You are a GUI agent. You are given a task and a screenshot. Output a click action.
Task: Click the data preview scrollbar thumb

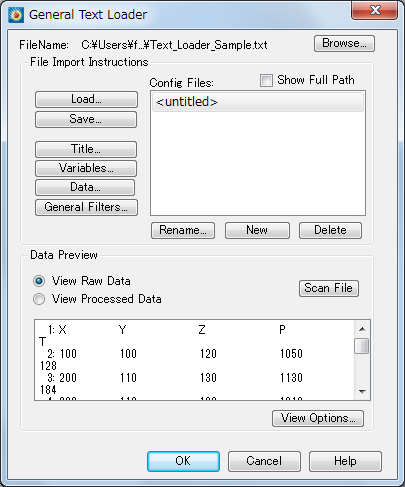point(362,346)
